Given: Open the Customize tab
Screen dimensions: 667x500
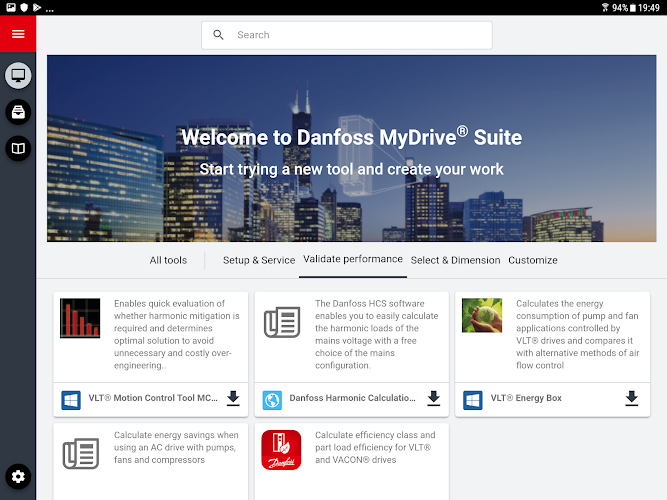Looking at the screenshot, I should (533, 260).
